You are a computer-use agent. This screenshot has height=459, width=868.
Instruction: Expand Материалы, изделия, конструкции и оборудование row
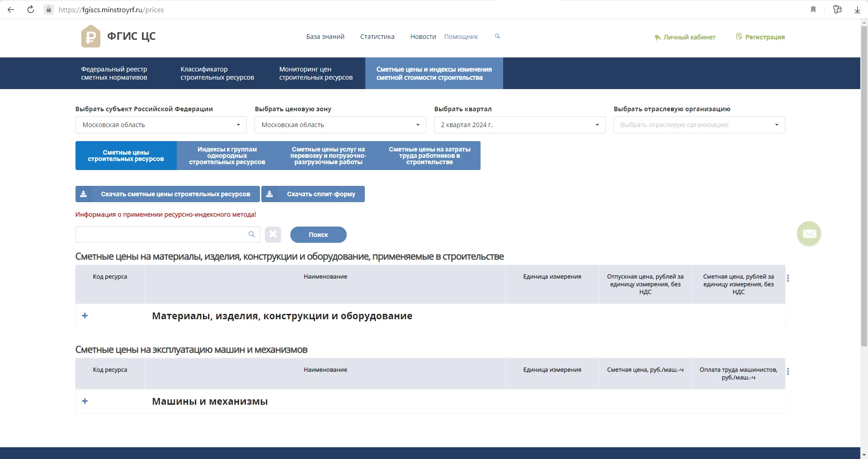[85, 316]
